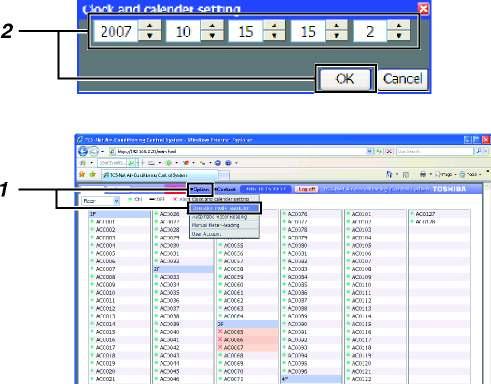Open the Floor dropdown
The height and width of the screenshot is (384, 491).
tap(100, 201)
